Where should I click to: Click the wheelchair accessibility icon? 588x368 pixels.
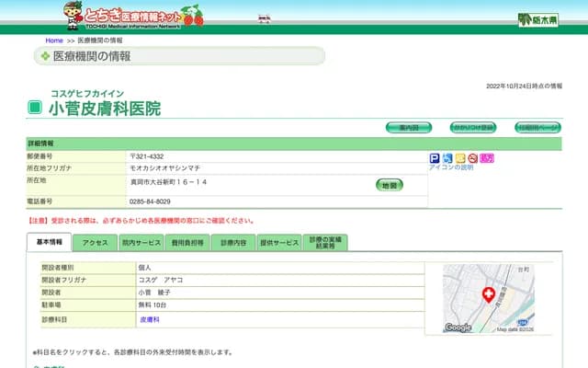point(447,158)
